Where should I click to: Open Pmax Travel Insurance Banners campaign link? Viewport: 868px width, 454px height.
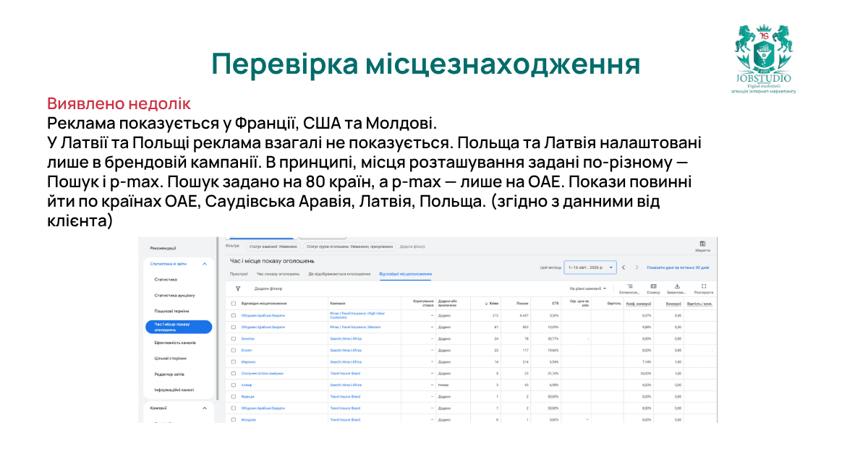click(355, 327)
